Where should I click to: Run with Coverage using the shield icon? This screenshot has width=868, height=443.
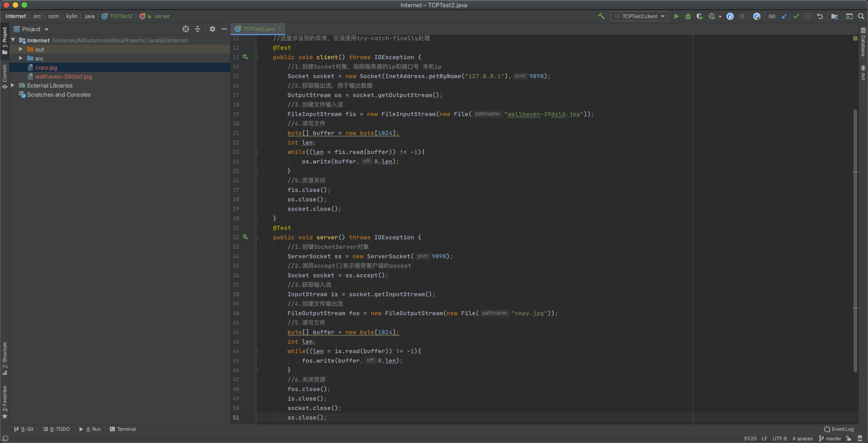click(699, 16)
